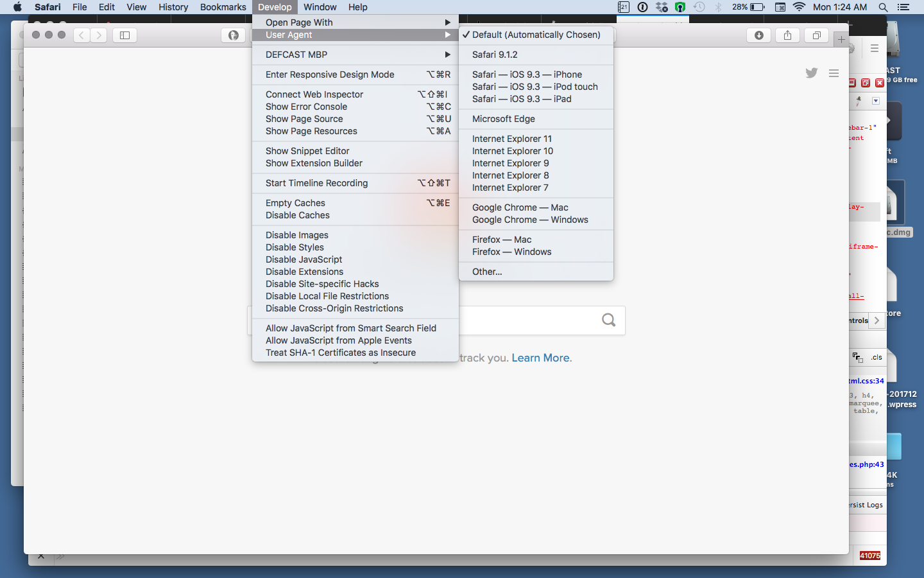Click the DuckDuckGo extension icon in toolbar

234,35
